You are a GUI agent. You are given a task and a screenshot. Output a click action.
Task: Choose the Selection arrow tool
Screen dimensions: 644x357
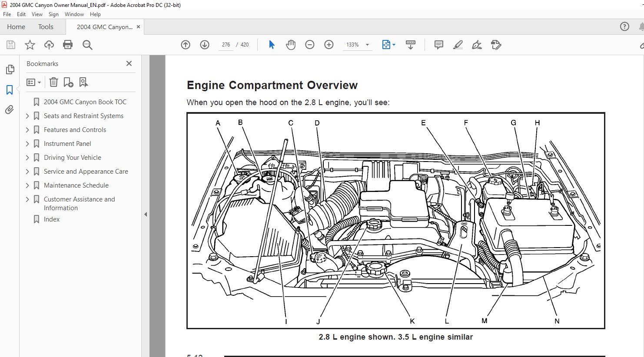coord(272,45)
